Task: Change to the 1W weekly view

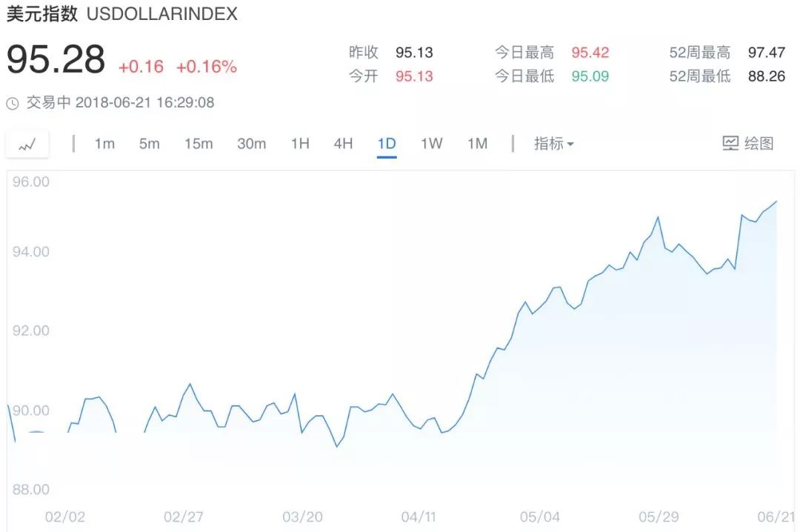Action: [431, 144]
